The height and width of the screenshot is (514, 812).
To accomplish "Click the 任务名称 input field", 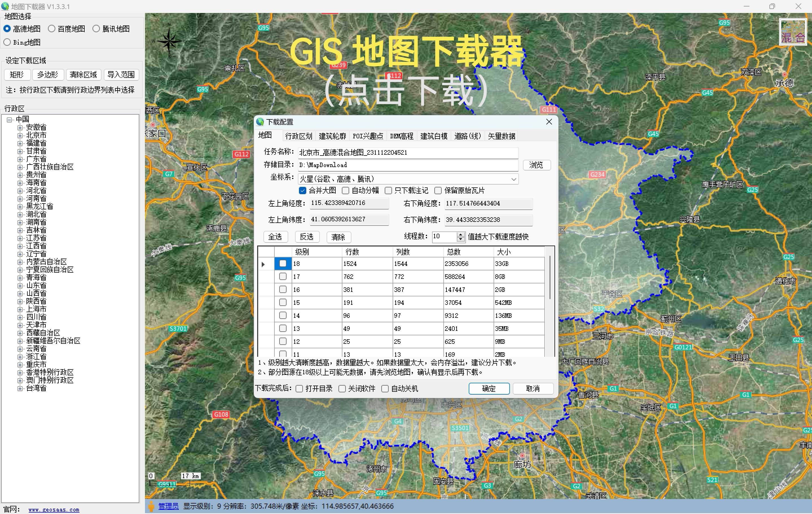I will pos(408,152).
